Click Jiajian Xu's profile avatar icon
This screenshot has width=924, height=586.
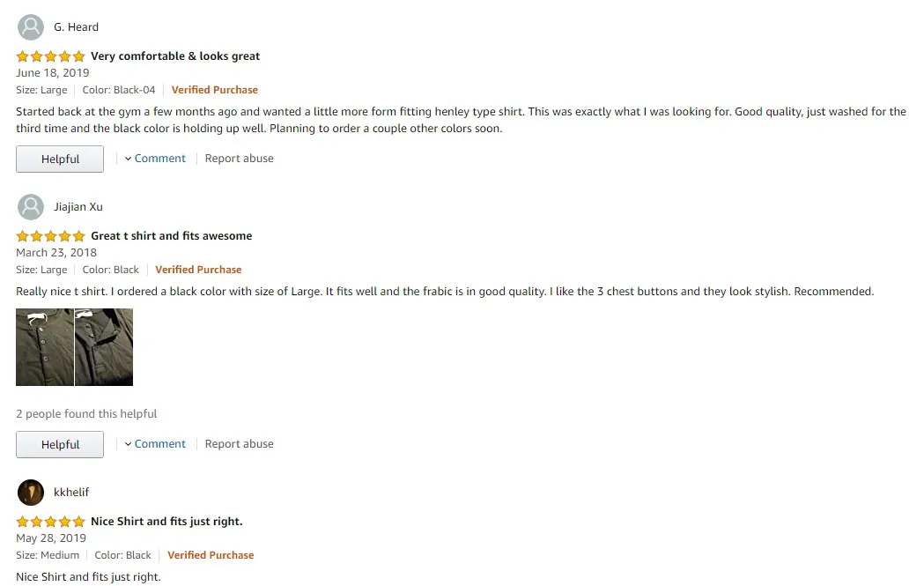(31, 207)
